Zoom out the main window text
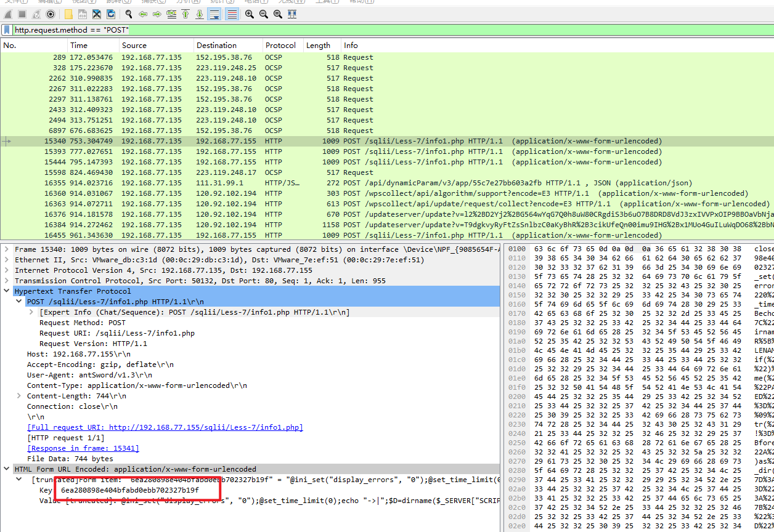This screenshot has width=774, height=532. click(x=264, y=14)
